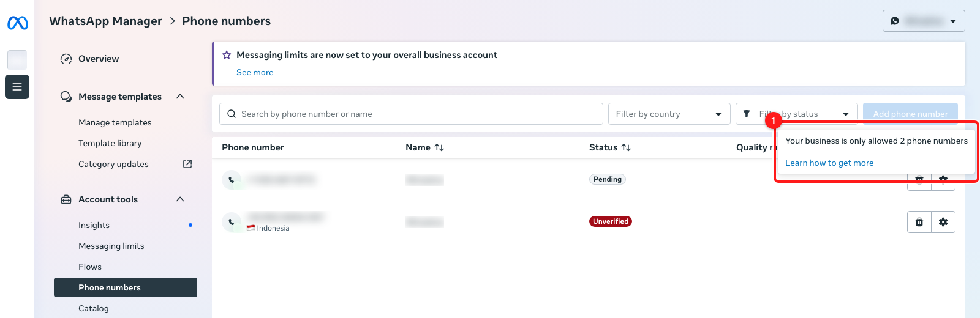Open Messaging limits
980x318 pixels.
click(x=111, y=246)
